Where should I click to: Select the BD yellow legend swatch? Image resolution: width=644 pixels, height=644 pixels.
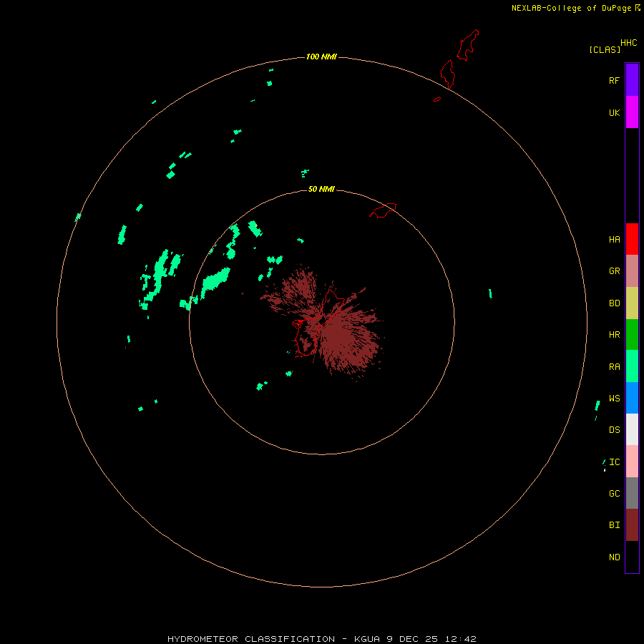632,303
